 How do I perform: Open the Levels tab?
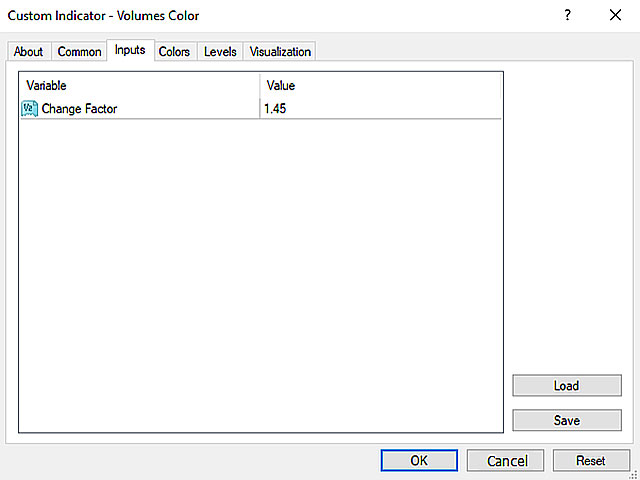pos(220,52)
